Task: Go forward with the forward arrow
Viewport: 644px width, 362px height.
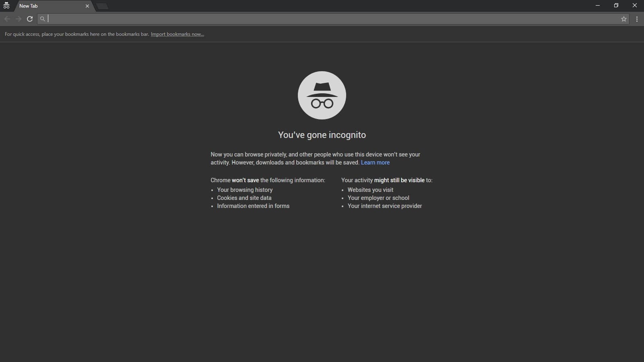Action: (19, 19)
